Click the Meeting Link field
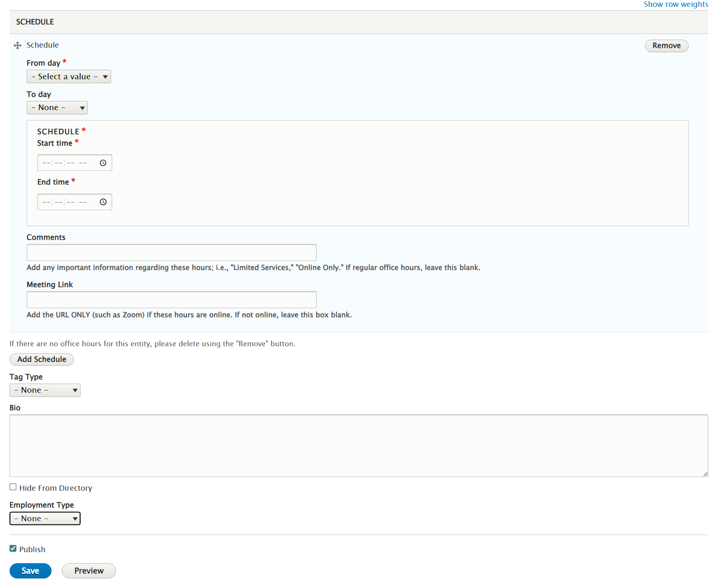Viewport: 709px width, 588px height. click(171, 300)
